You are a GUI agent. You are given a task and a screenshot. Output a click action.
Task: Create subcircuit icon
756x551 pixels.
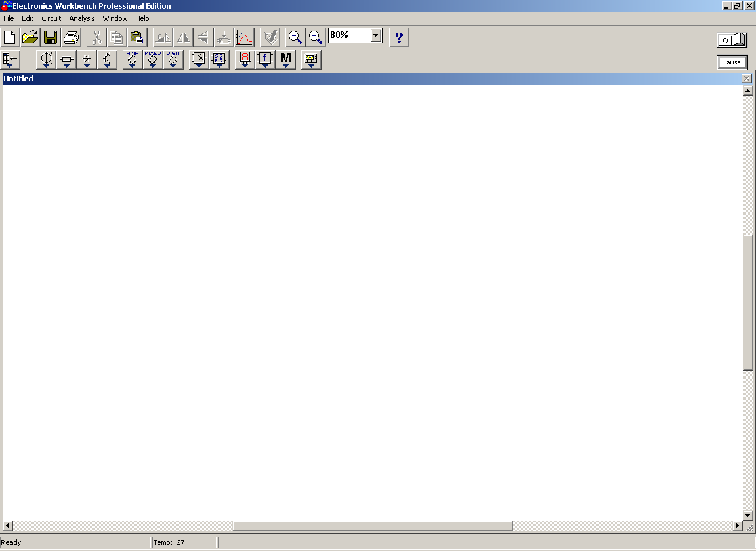(x=224, y=37)
